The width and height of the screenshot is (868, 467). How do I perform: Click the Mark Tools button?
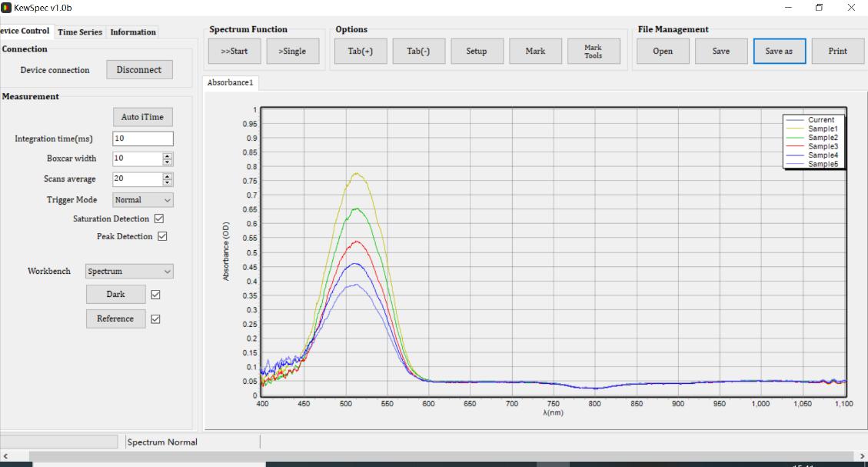click(593, 52)
